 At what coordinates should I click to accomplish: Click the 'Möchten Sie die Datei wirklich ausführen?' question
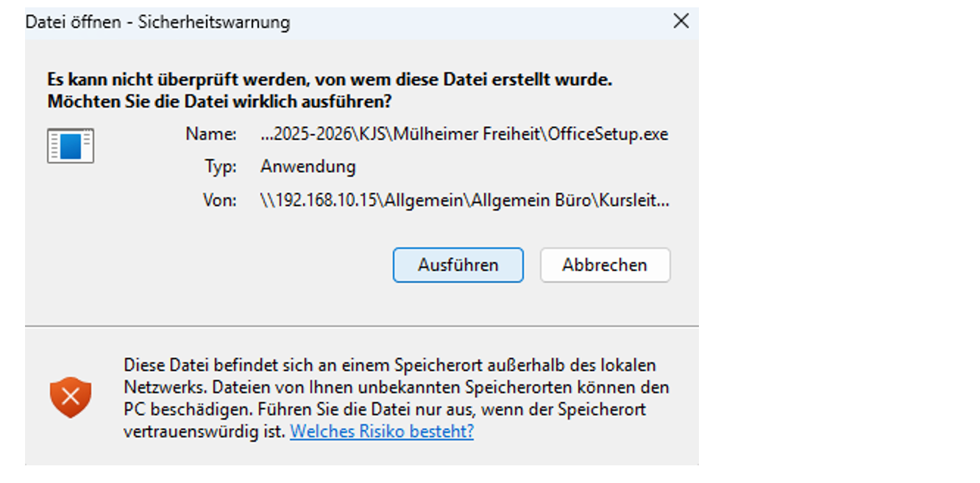pos(219,101)
